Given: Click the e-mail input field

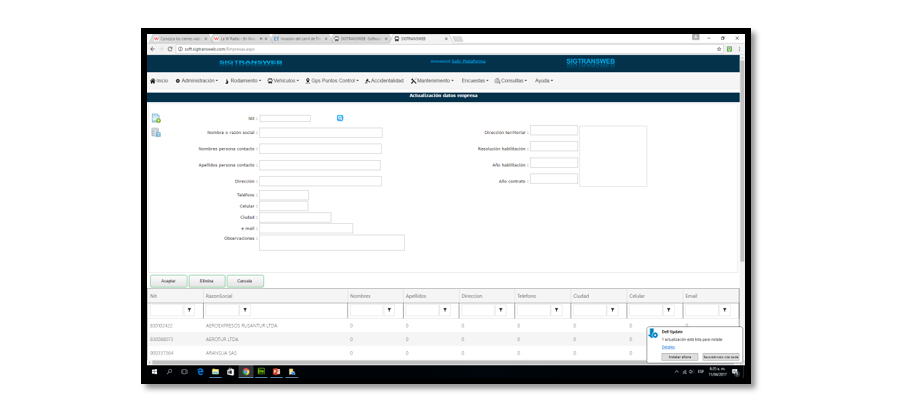Looking at the screenshot, I should point(306,228).
